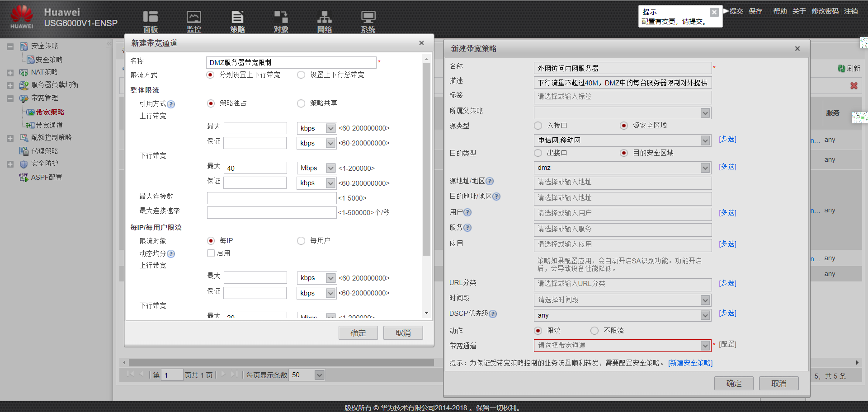Screen dimensions: 868x412
Task: Click the 带宽通道 dialog vertical scrollbar
Action: [426, 159]
